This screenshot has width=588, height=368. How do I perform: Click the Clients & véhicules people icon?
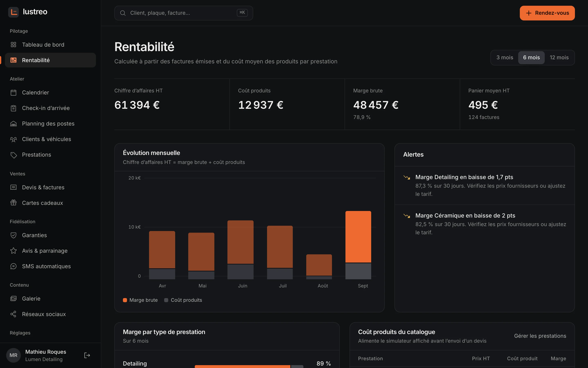click(13, 139)
